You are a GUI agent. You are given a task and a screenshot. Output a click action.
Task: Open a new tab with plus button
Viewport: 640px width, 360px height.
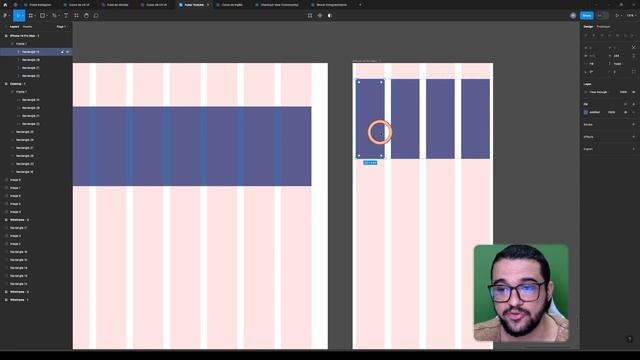pos(360,4)
